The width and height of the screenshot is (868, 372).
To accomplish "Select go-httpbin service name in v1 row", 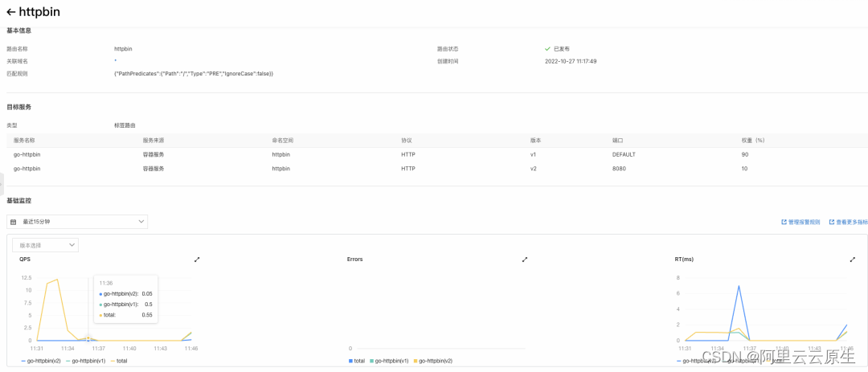I will click(x=27, y=154).
